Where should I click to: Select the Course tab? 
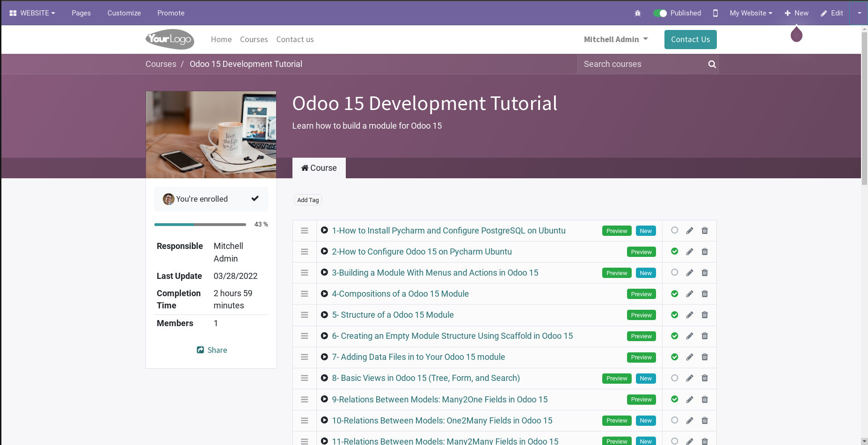pos(319,168)
